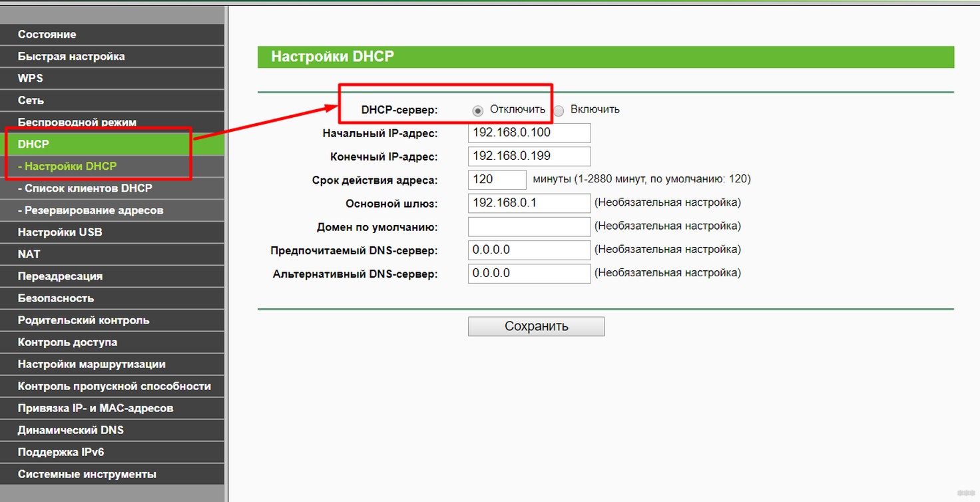The width and height of the screenshot is (980, 502).
Task: Open Родительский контроль settings
Action: click(112, 320)
